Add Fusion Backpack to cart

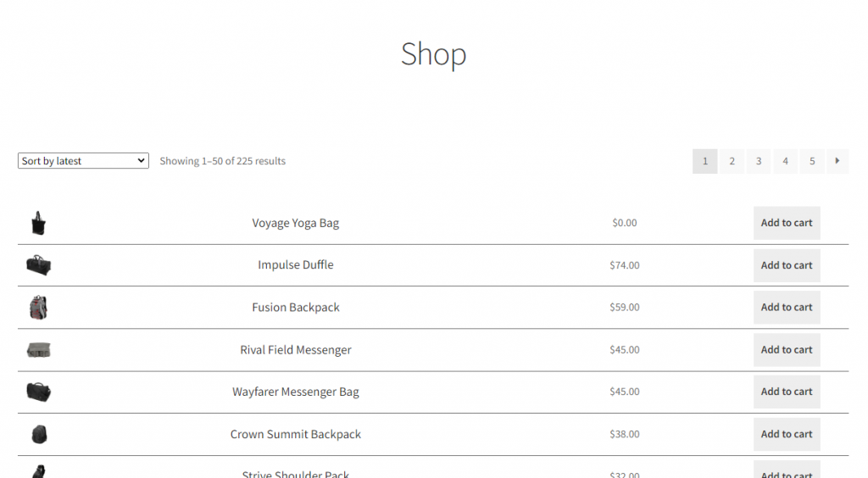787,308
